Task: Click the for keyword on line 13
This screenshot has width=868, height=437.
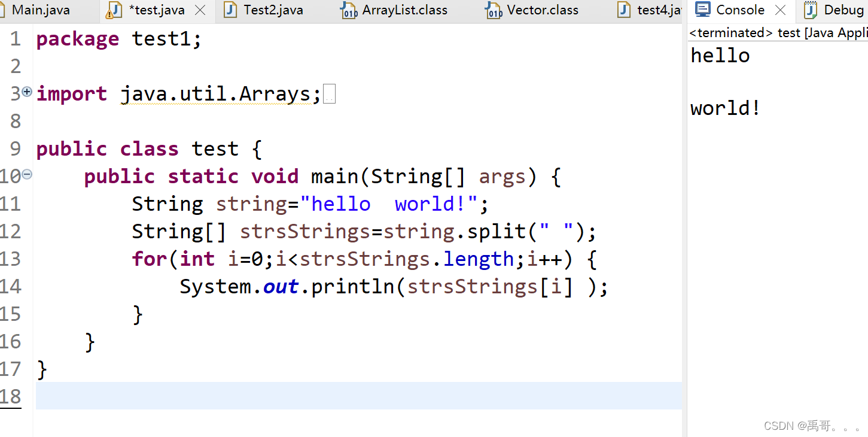Action: point(150,259)
